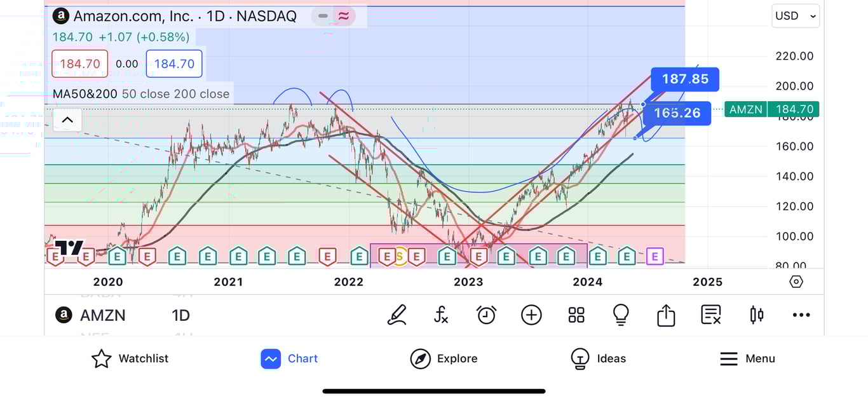
Task: Tap the lightbulb icon in chart toolbar
Action: click(x=621, y=315)
